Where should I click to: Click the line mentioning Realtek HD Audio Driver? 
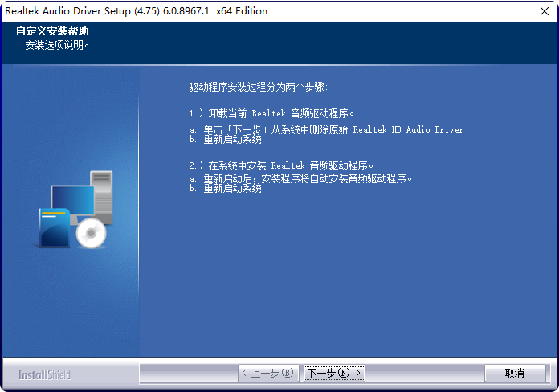[326, 129]
